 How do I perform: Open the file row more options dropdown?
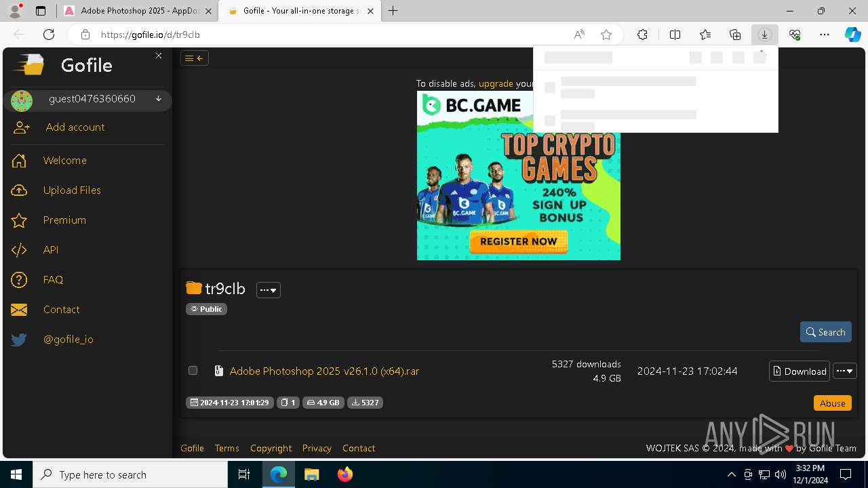[x=845, y=371]
